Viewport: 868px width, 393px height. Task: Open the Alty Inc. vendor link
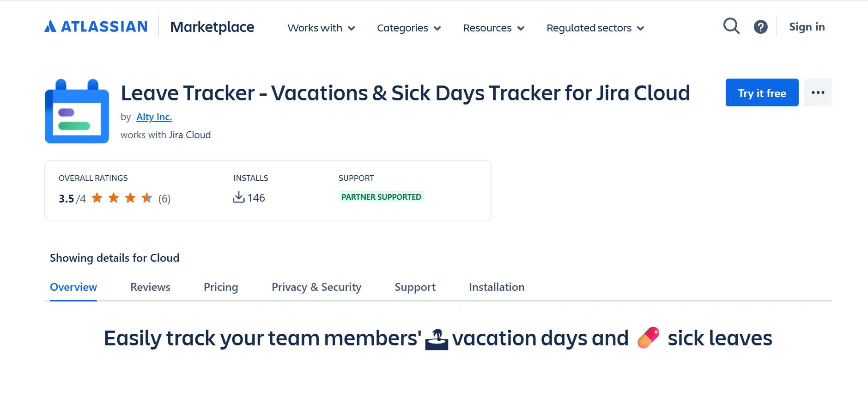[x=154, y=117]
